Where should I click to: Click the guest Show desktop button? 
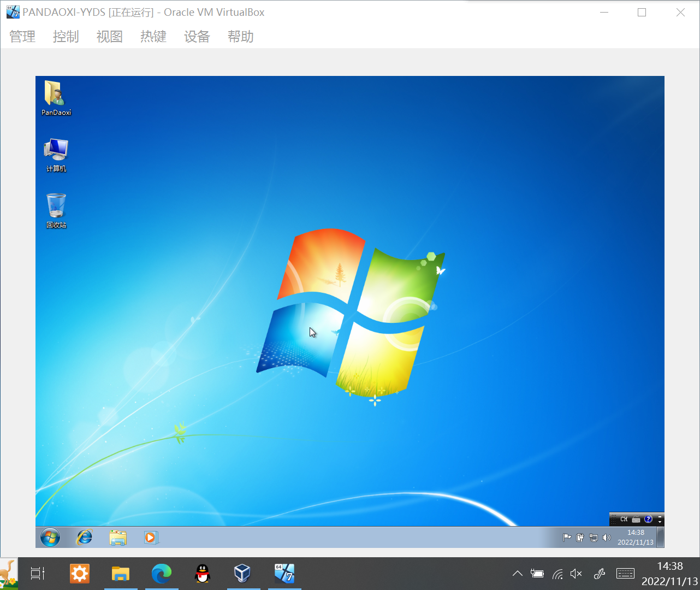click(x=660, y=538)
